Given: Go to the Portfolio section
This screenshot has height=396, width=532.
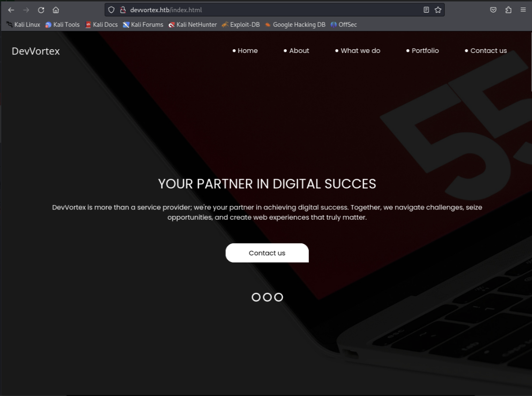Looking at the screenshot, I should click(x=422, y=51).
